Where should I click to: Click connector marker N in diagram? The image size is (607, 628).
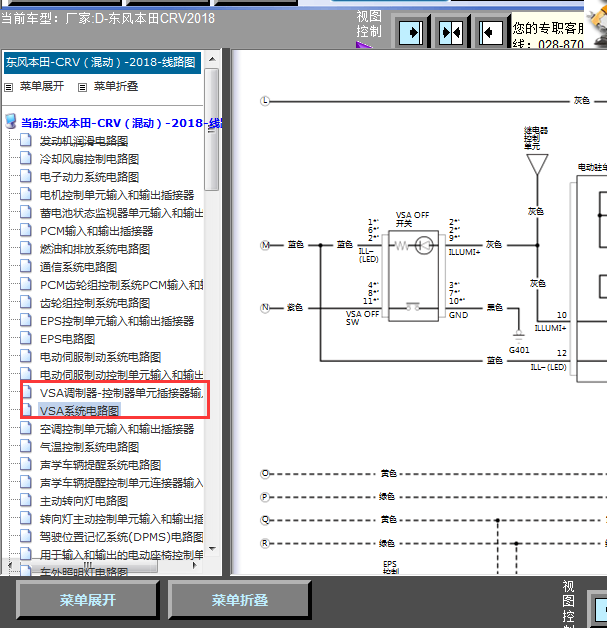(265, 308)
